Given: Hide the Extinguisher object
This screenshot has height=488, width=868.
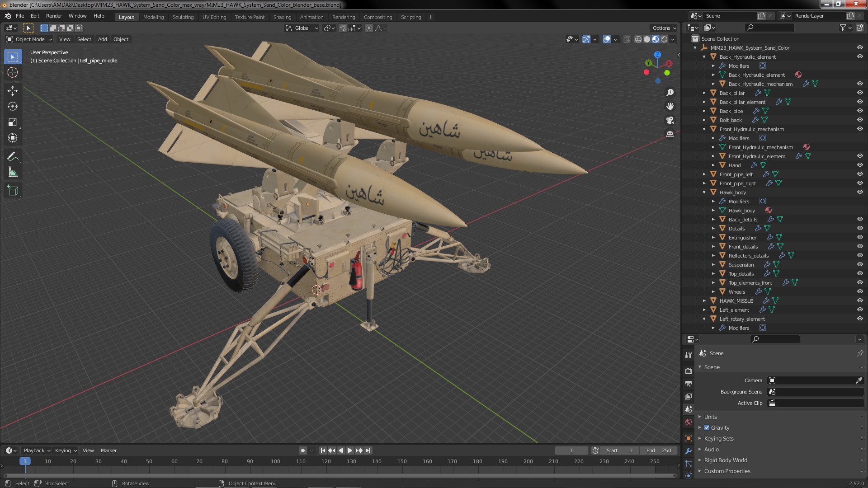Looking at the screenshot, I should point(860,237).
